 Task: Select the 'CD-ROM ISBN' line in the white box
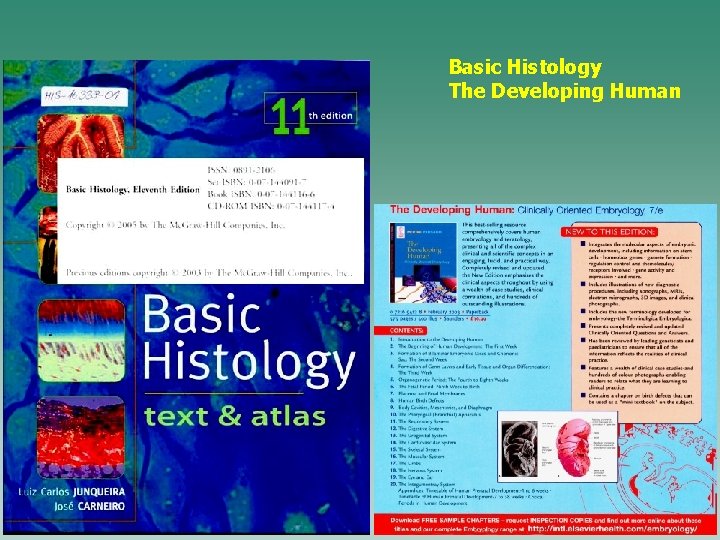pyautogui.click(x=270, y=206)
